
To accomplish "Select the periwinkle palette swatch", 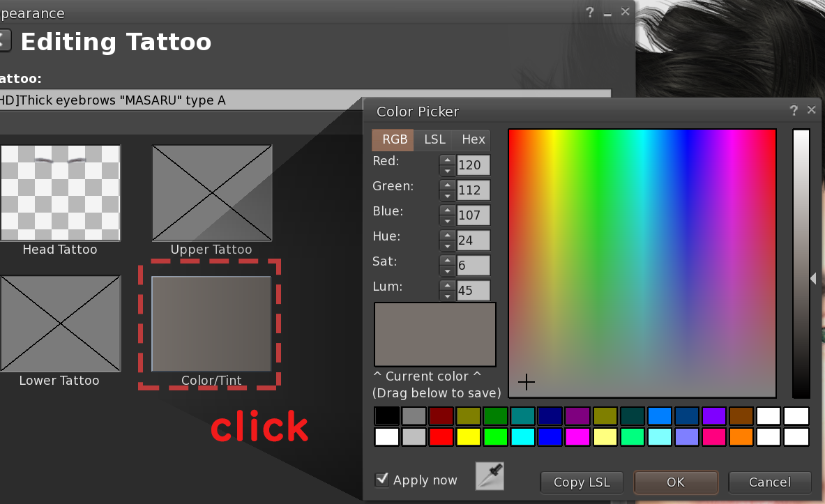I will (x=687, y=436).
